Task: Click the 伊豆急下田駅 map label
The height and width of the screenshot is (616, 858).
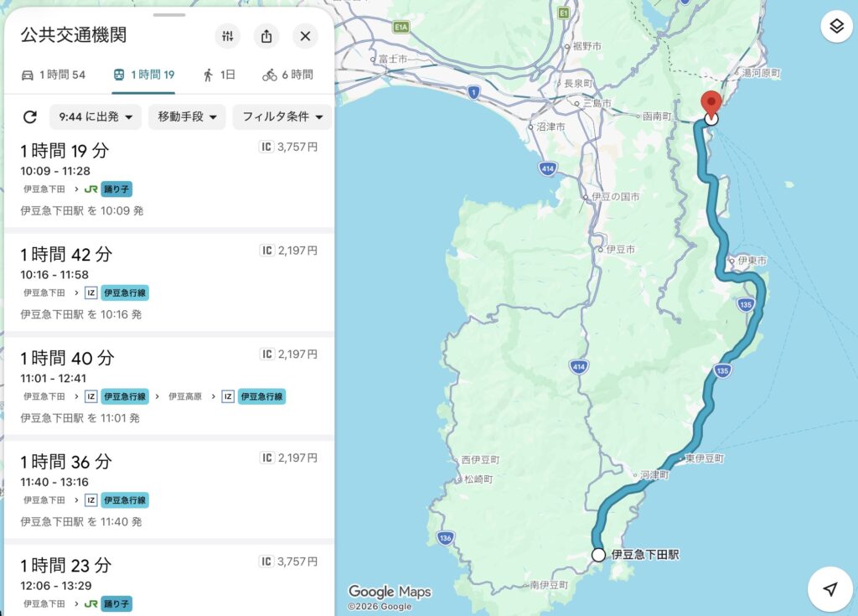Action: click(x=644, y=555)
